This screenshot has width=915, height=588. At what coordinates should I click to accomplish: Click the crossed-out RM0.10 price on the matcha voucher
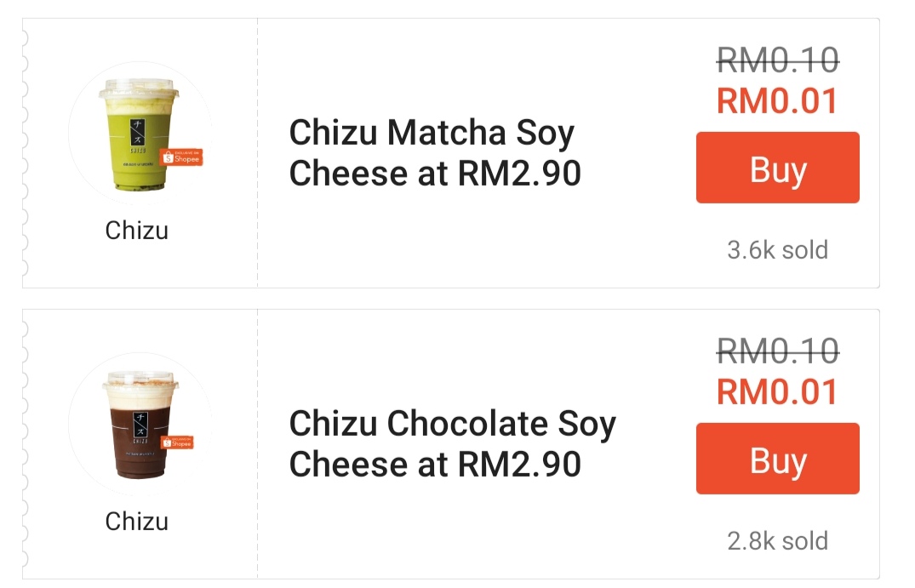tap(777, 60)
